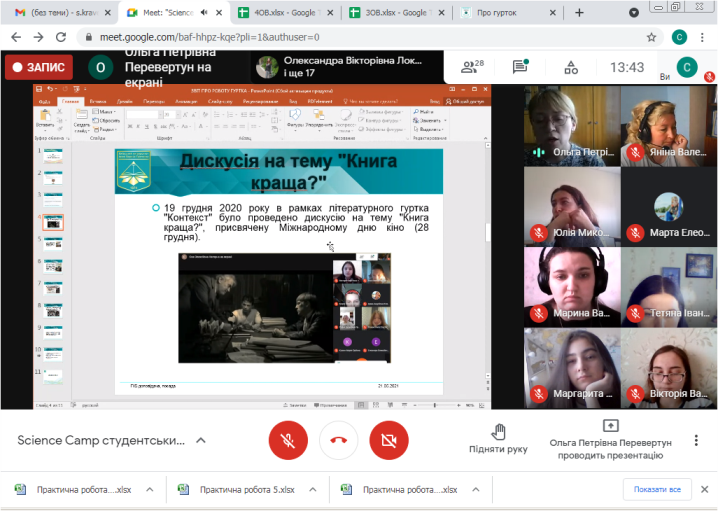Viewport: 718px width, 511px height.
Task: Click the Показати все downloads button
Action: click(x=657, y=489)
